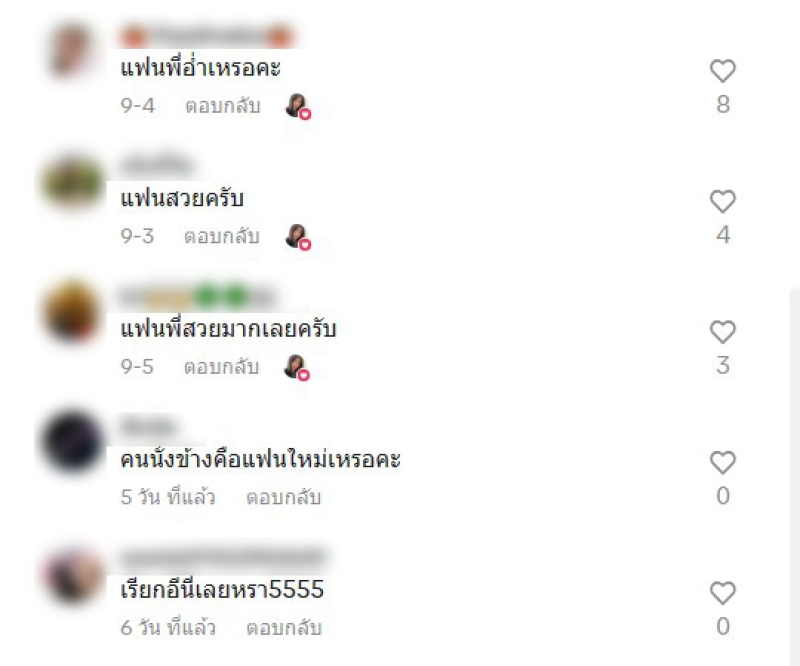Click creator-liked badge on the 9-5 comment

tap(297, 367)
